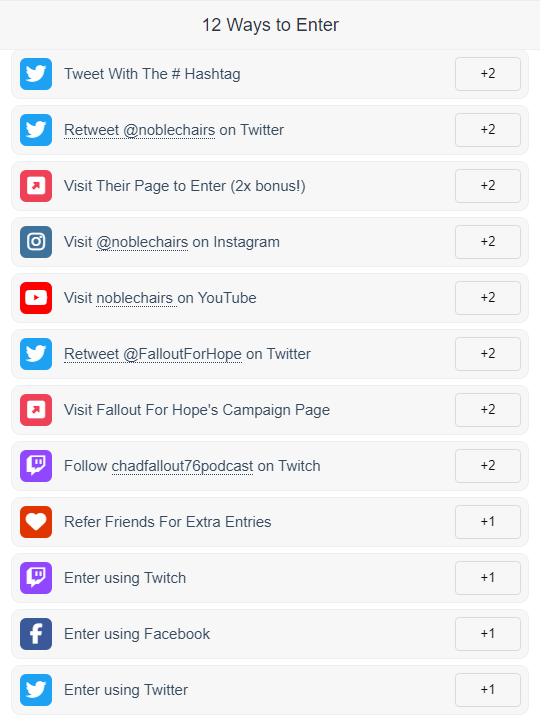The width and height of the screenshot is (540, 722).
Task: Select the +2 button for Visit noblechairs on YouTube
Action: pos(488,298)
